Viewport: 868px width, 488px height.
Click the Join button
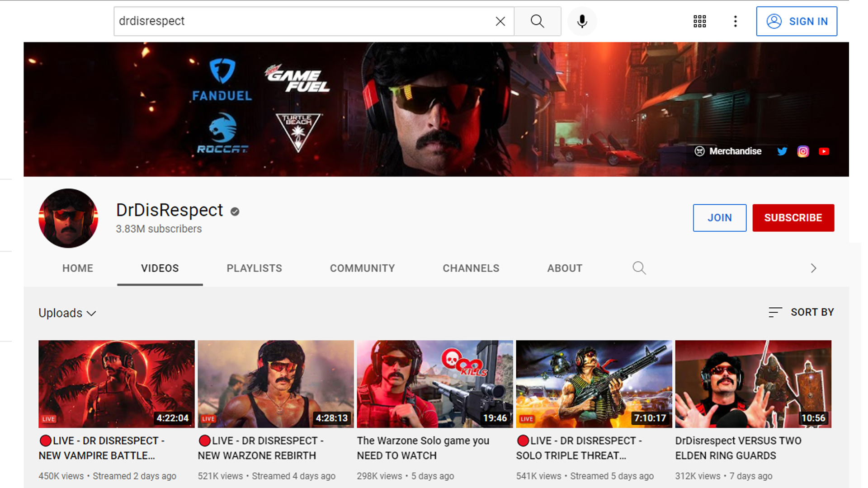(x=720, y=218)
